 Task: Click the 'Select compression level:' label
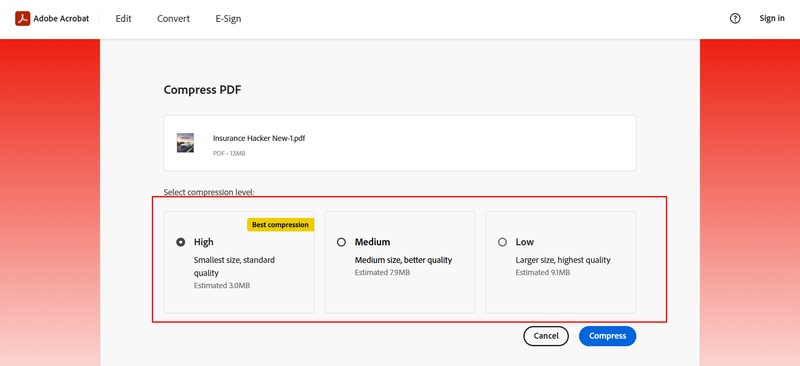pyautogui.click(x=209, y=192)
